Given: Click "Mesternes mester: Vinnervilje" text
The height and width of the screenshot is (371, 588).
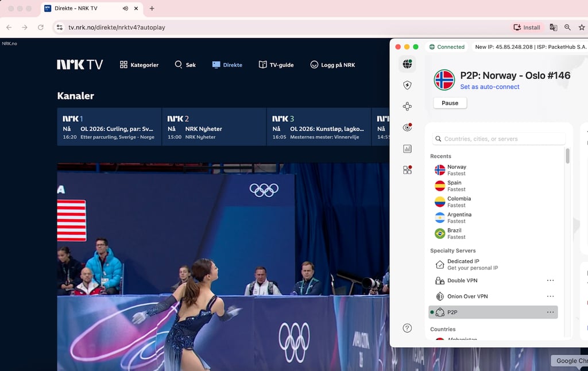Looking at the screenshot, I should (324, 137).
